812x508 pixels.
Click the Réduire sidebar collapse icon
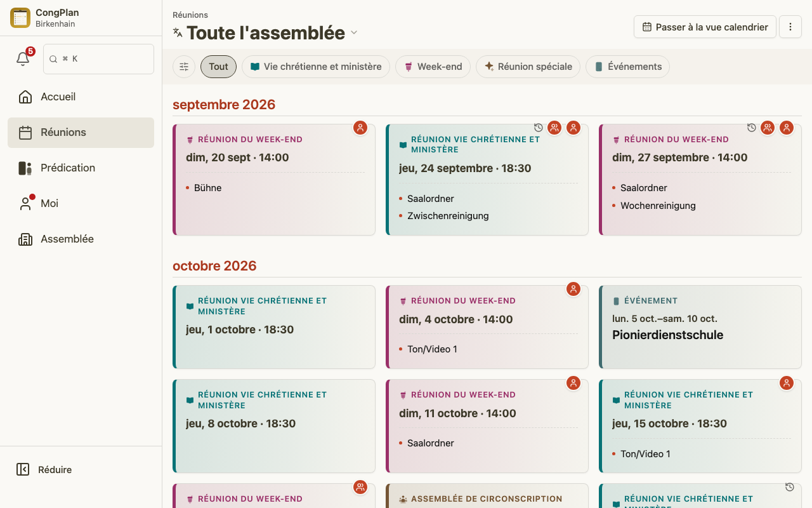point(23,469)
